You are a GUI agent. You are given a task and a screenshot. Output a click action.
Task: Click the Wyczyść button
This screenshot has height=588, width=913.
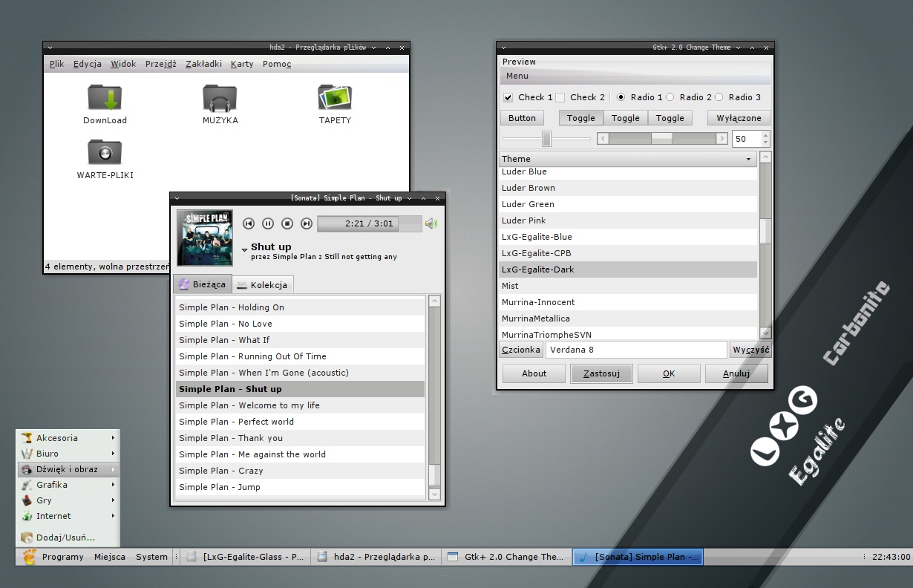coord(750,350)
